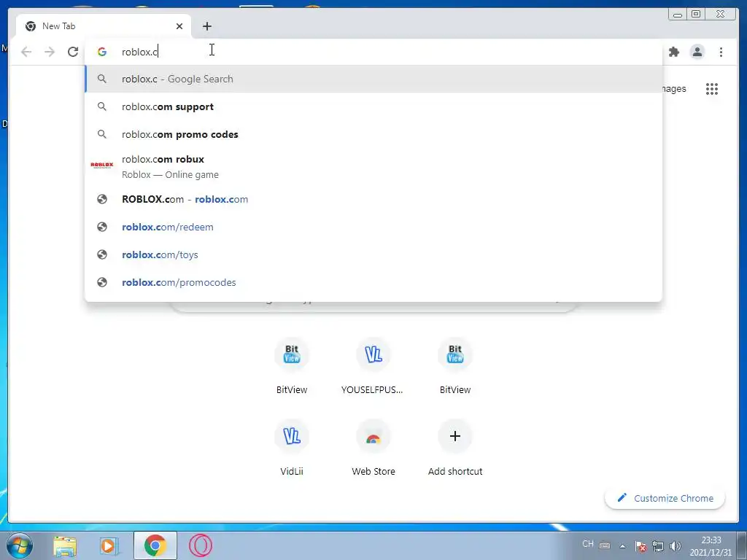747x560 pixels.
Task: Open Windows Media Player from taskbar
Action: coord(109,545)
